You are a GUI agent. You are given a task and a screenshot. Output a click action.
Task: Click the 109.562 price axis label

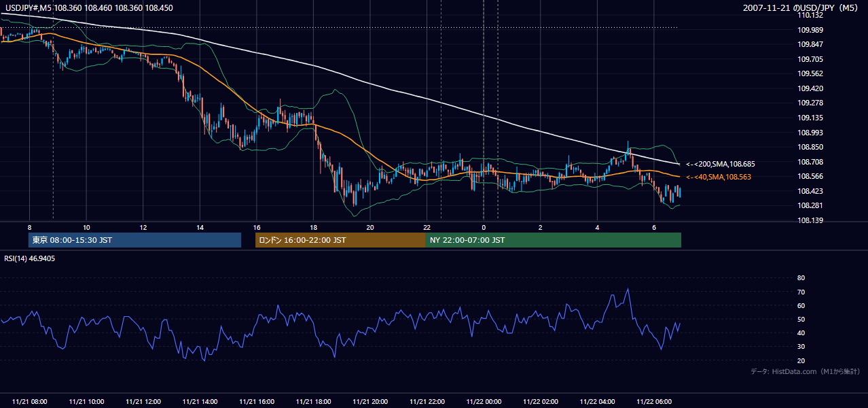(811, 73)
